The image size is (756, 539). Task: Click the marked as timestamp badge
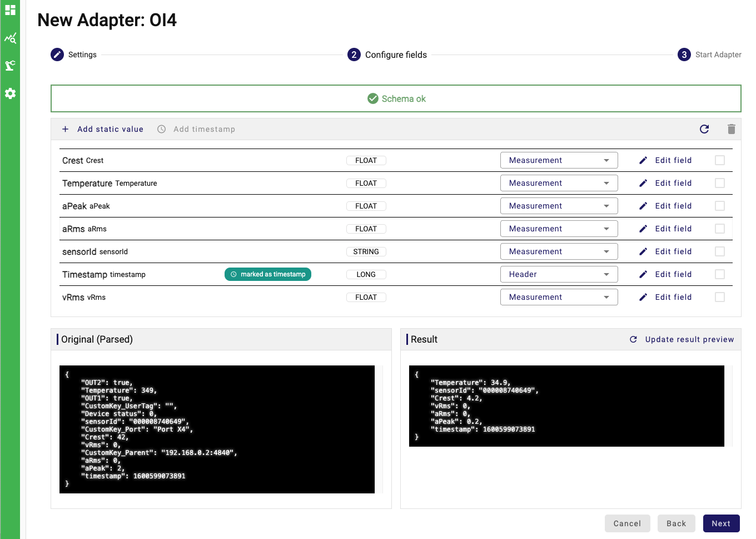(x=268, y=274)
